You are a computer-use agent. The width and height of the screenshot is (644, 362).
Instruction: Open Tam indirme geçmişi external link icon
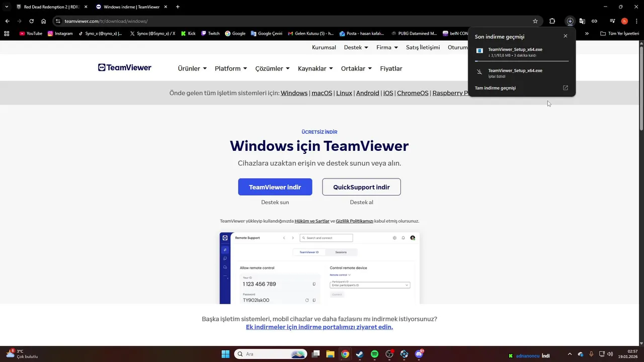565,88
